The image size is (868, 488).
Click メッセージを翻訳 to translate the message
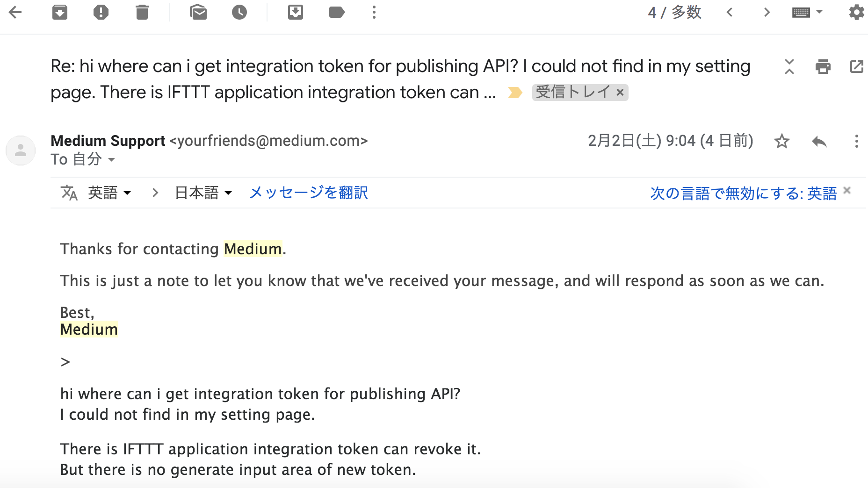309,193
